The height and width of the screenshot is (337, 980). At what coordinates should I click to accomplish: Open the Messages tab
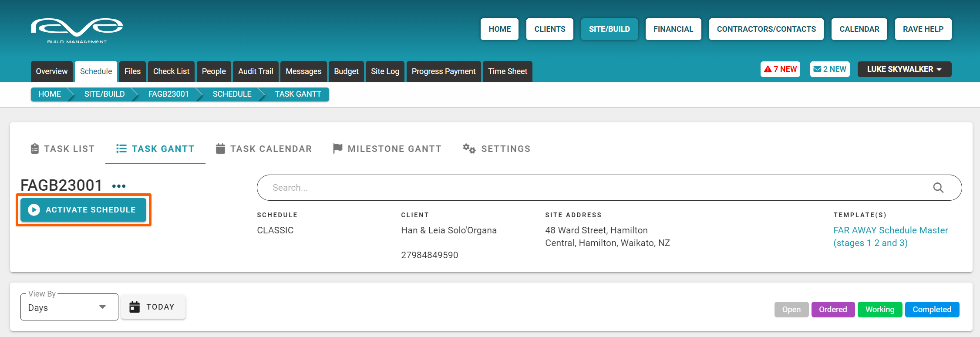(303, 71)
